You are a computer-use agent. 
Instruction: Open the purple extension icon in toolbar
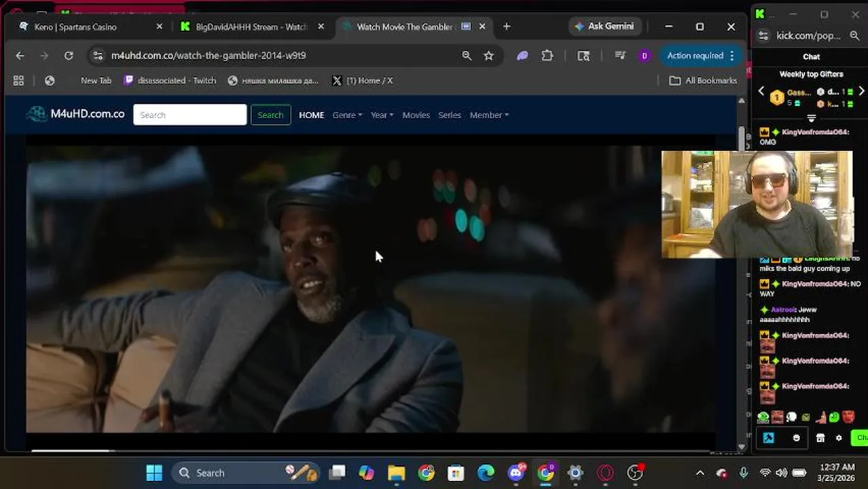click(522, 56)
